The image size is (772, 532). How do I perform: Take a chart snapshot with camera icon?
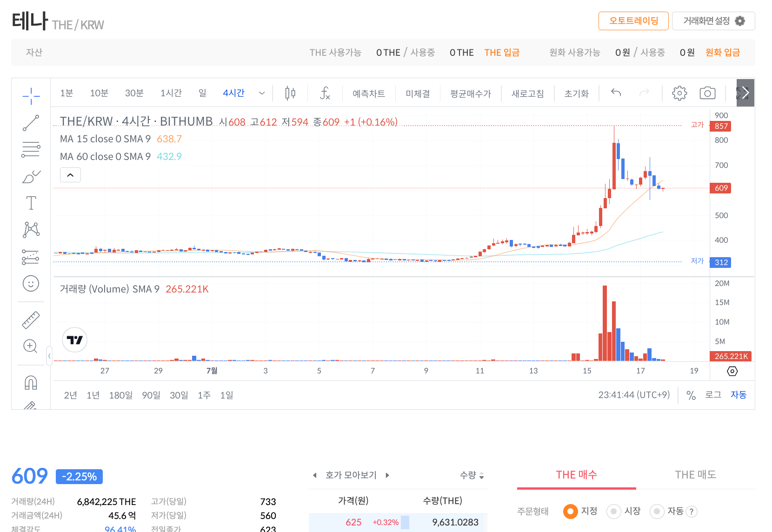[707, 93]
